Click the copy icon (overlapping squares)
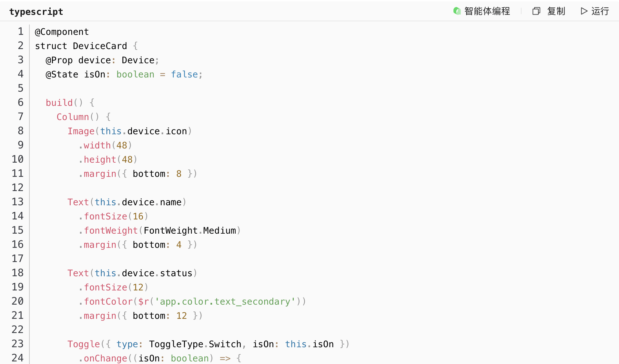The width and height of the screenshot is (619, 364). pos(536,11)
